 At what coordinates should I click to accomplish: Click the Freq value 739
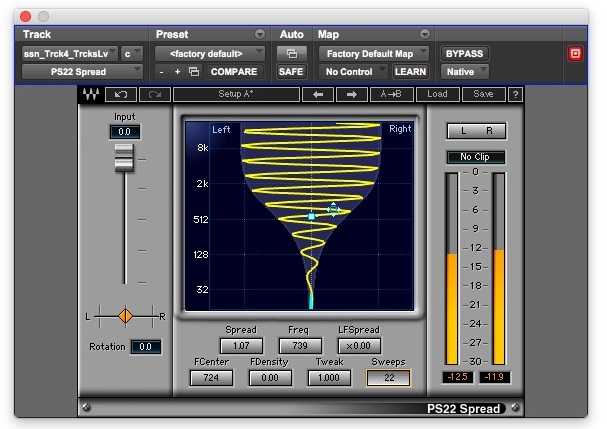[300, 346]
